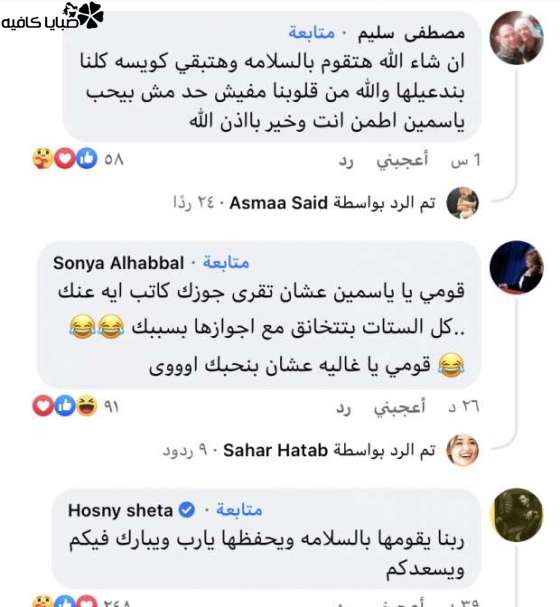The width and height of the screenshot is (560, 607).
Task: Follow Sonya Alhabbal via متابعة link
Action: click(x=226, y=263)
